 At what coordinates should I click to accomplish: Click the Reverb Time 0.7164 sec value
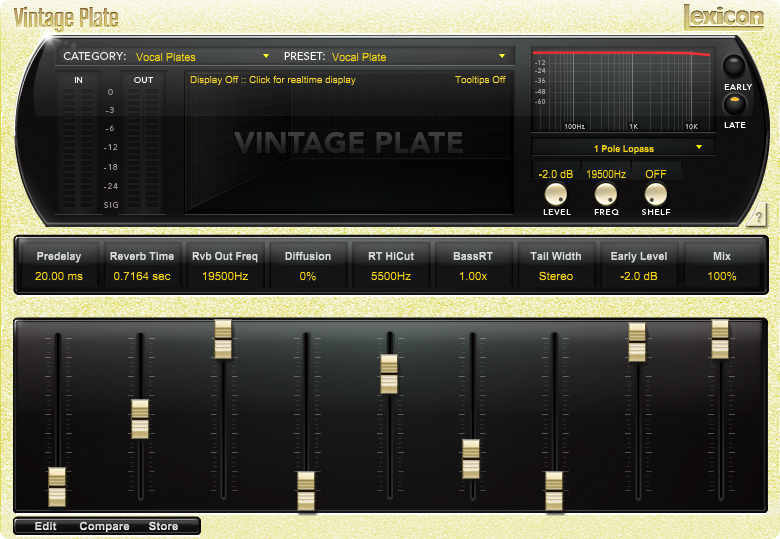click(x=142, y=276)
